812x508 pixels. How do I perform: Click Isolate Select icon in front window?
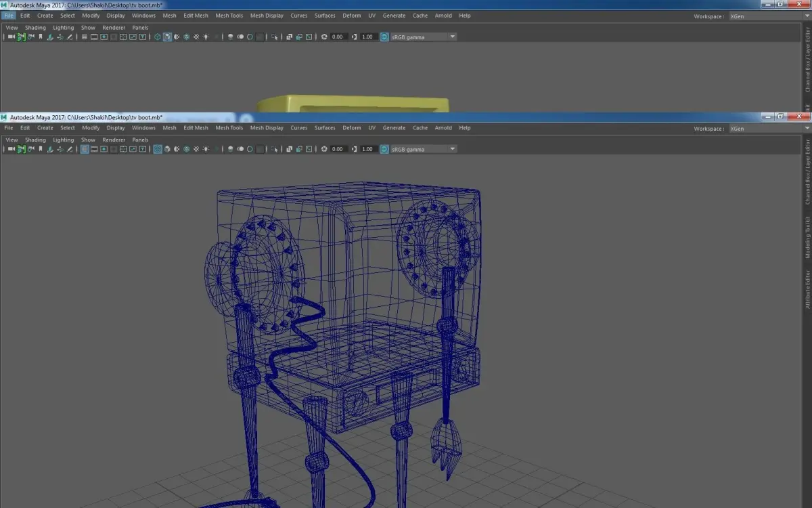click(x=275, y=149)
